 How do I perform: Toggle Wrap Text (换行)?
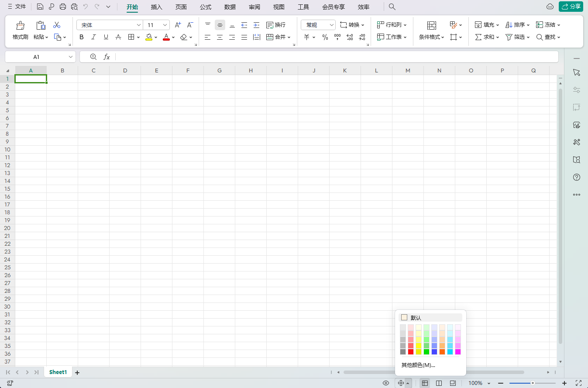tap(275, 25)
